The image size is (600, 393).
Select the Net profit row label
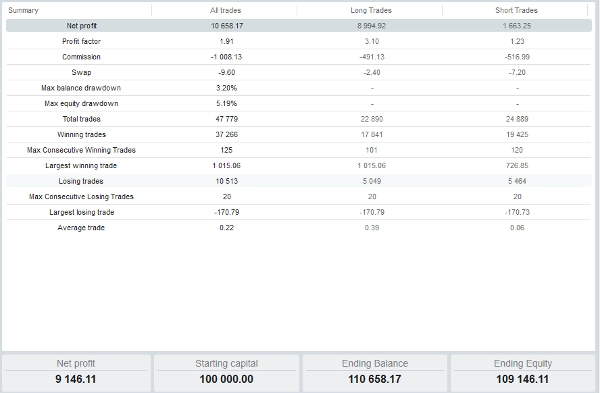click(x=82, y=26)
